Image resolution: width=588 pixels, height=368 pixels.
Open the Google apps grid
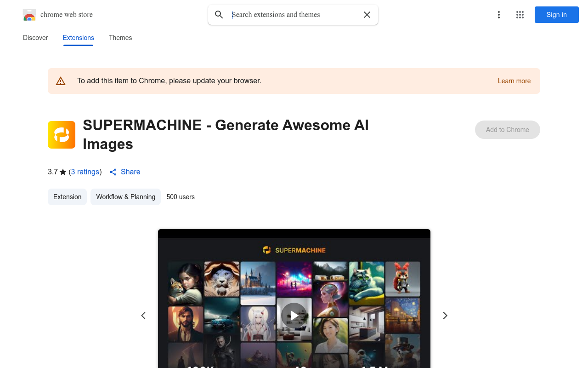520,15
